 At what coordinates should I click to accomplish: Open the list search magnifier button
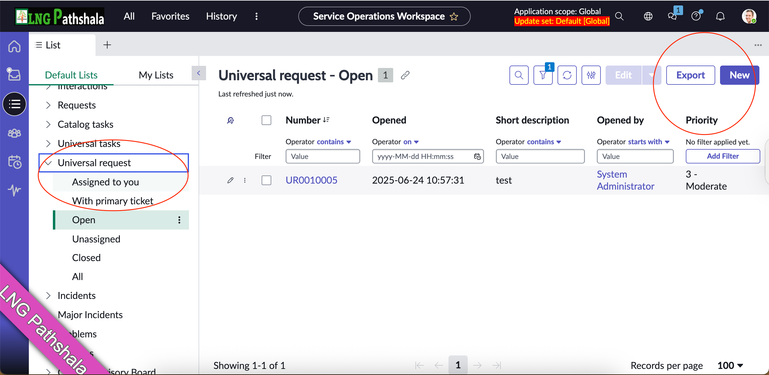point(519,75)
